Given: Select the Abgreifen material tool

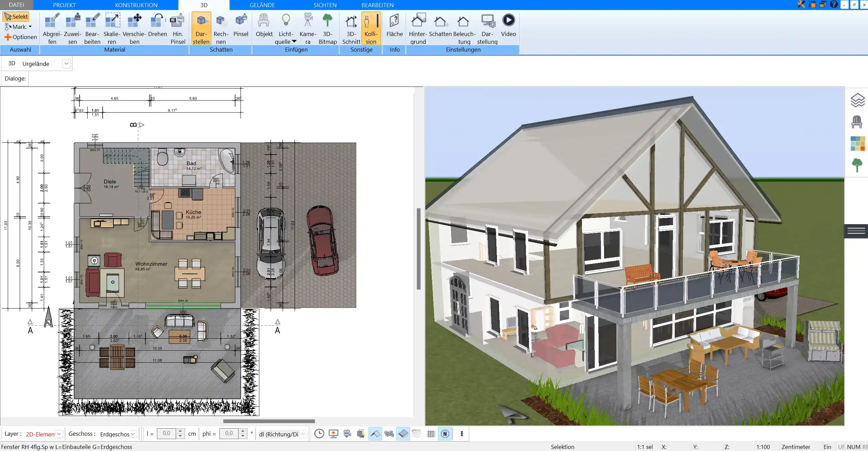Looking at the screenshot, I should (x=52, y=29).
